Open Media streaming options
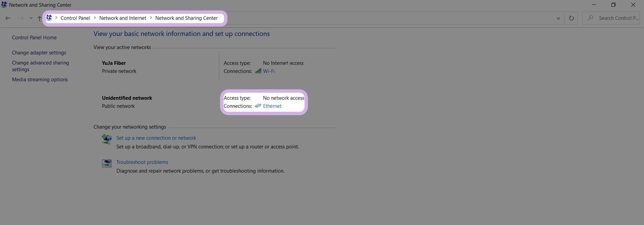The width and height of the screenshot is (644, 225). point(40,80)
